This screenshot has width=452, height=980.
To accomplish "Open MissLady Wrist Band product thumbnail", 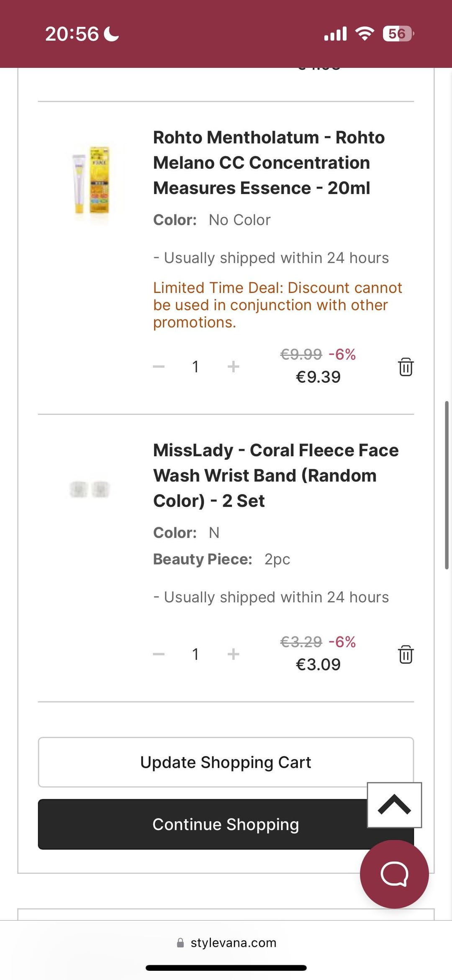I will click(x=89, y=489).
